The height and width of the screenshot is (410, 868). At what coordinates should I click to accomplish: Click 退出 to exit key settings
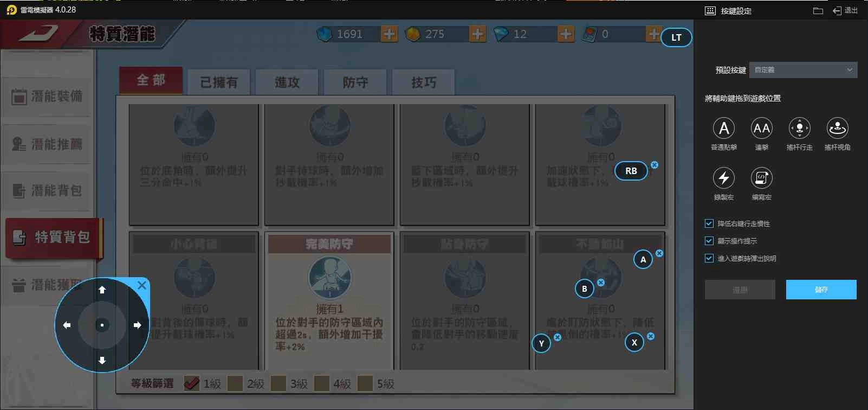point(845,11)
